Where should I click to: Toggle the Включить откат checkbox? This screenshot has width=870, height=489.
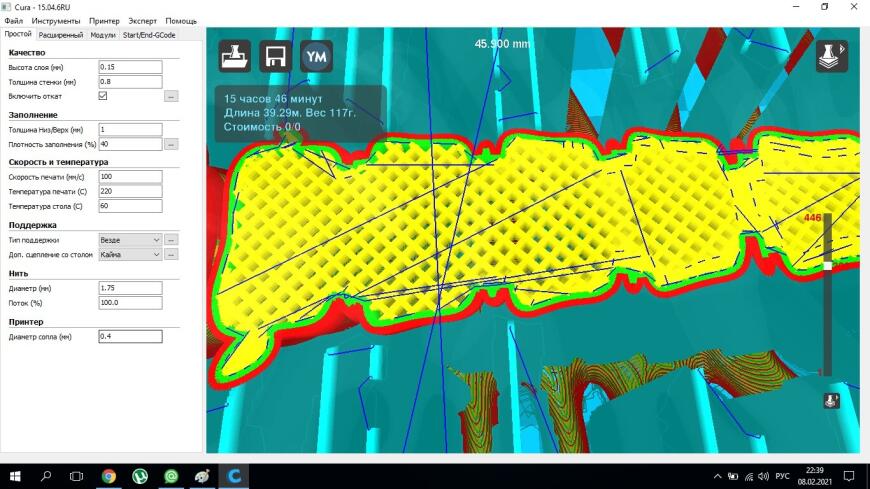103,95
